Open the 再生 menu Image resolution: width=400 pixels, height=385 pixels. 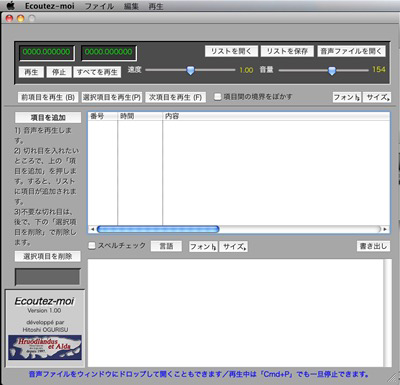[156, 6]
